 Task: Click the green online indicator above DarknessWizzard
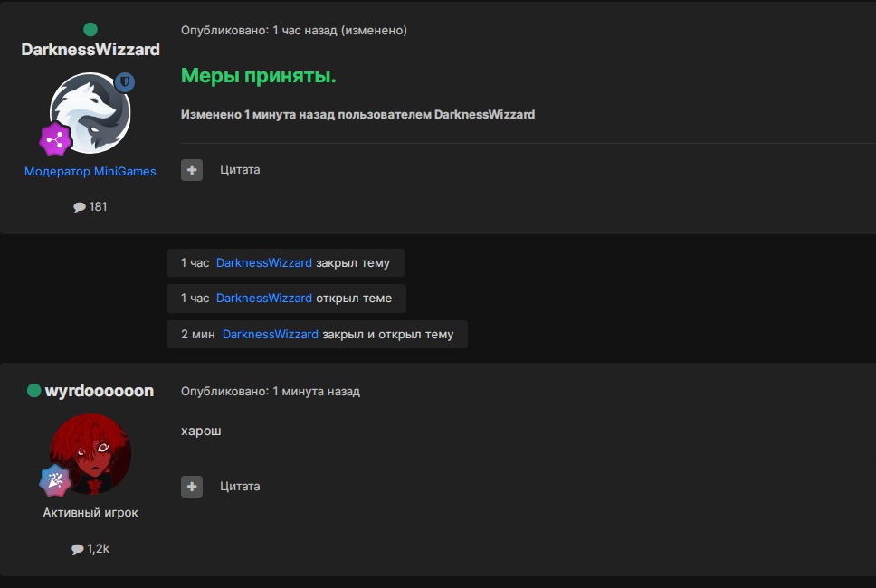point(90,30)
